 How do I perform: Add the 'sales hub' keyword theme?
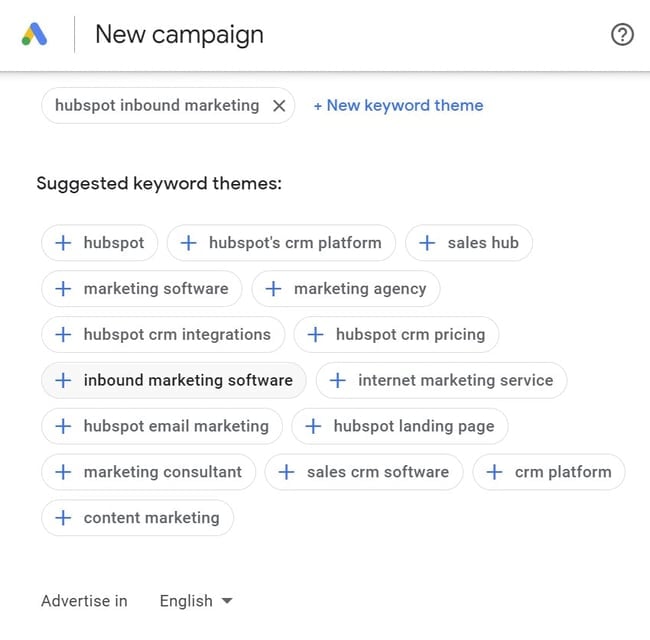[469, 242]
